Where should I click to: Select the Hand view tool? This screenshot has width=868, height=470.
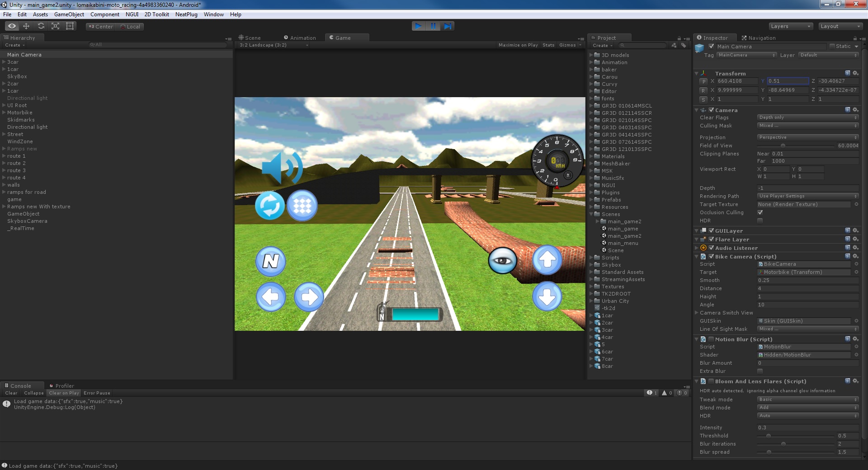point(12,26)
